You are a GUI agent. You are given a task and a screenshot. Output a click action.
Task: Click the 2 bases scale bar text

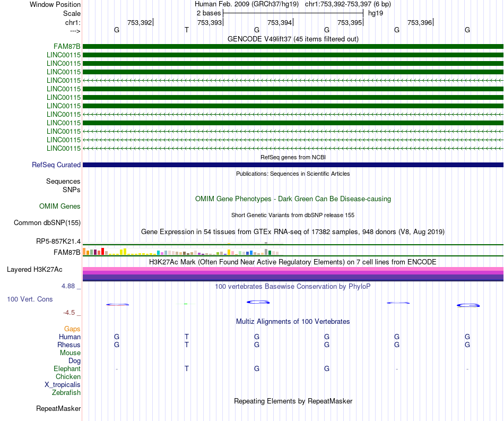[x=208, y=13]
